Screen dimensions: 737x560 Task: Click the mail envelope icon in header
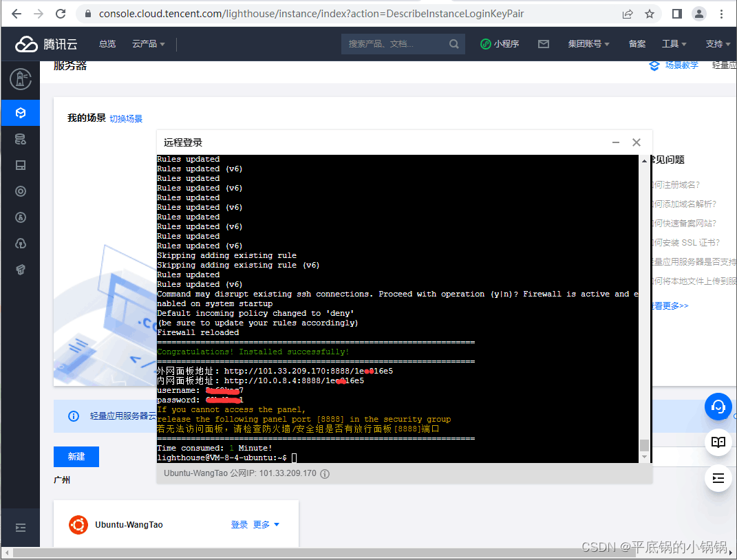tap(544, 44)
